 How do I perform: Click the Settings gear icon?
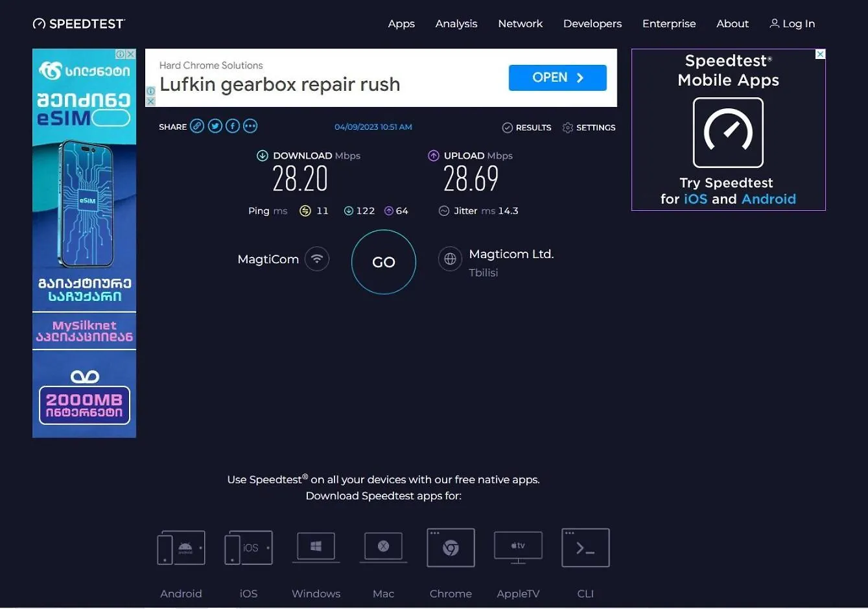pos(568,128)
